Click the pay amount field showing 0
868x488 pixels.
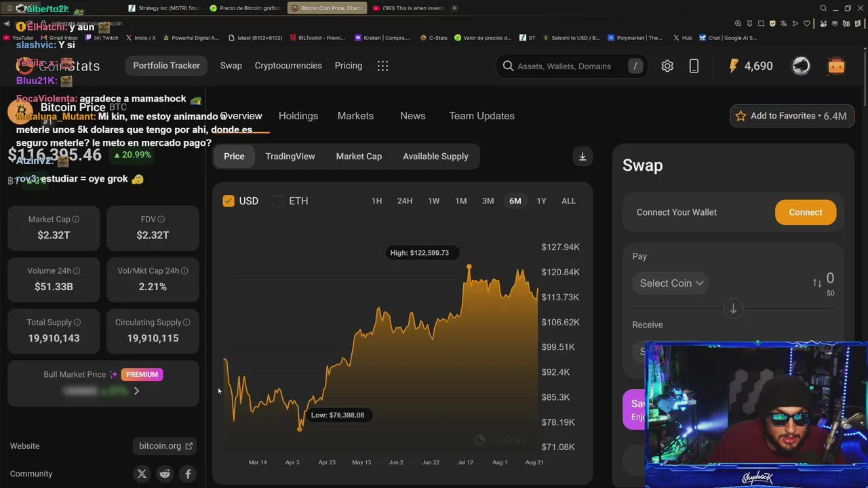point(830,278)
